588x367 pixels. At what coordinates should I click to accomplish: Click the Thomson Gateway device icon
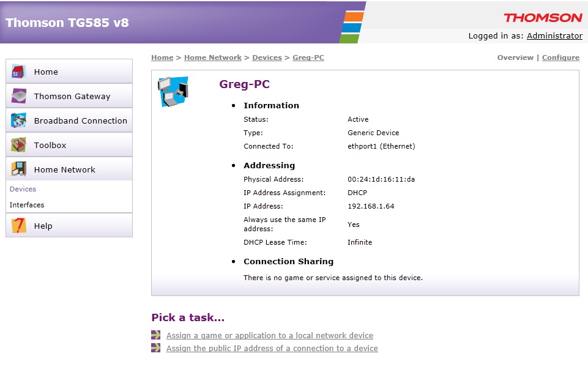pos(18,95)
